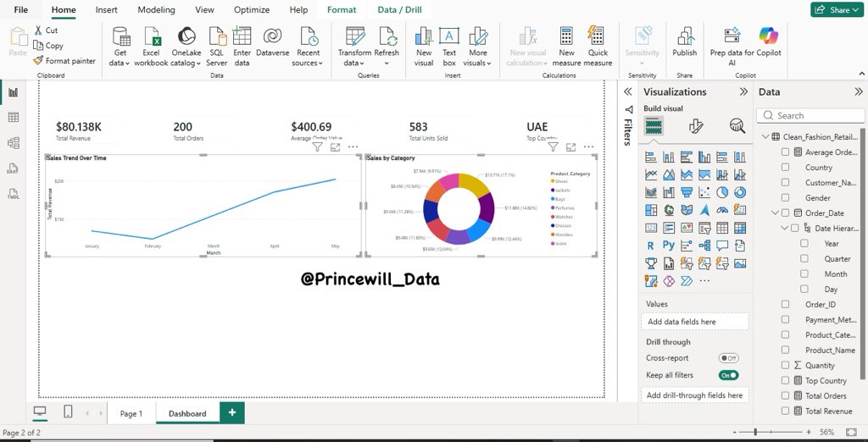This screenshot has width=868, height=442.
Task: Switch to mobile layout icon
Action: tap(68, 412)
